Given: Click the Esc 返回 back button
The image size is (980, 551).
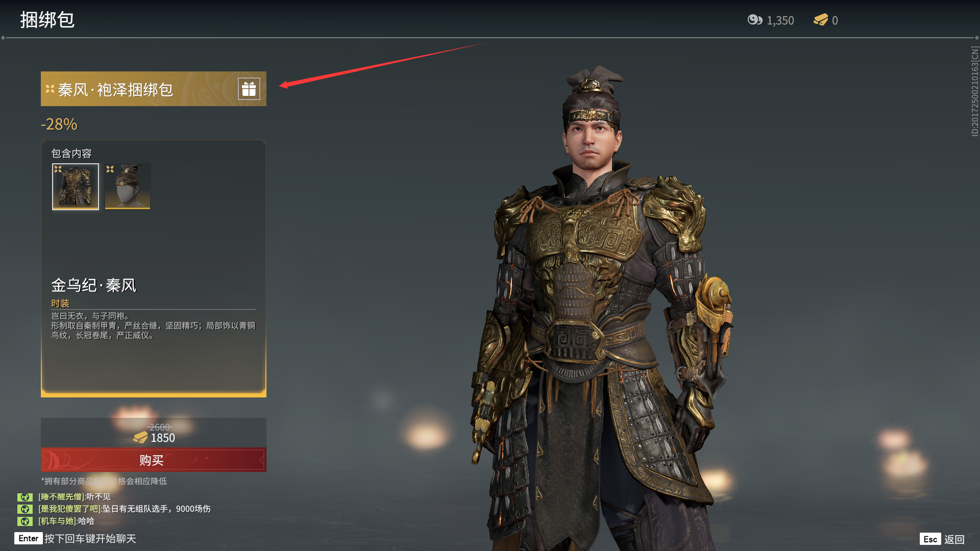Looking at the screenshot, I should click(x=942, y=539).
